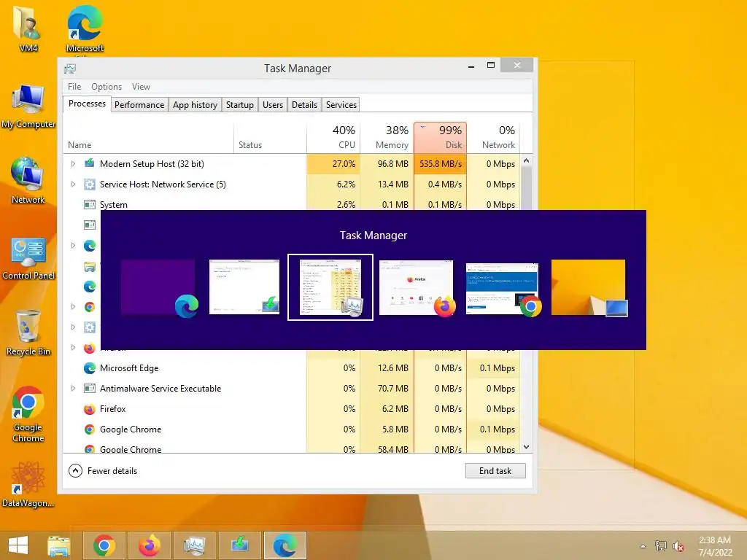Switch to Task Manager from the taskbar
Screen dimensions: 747x560
194,545
